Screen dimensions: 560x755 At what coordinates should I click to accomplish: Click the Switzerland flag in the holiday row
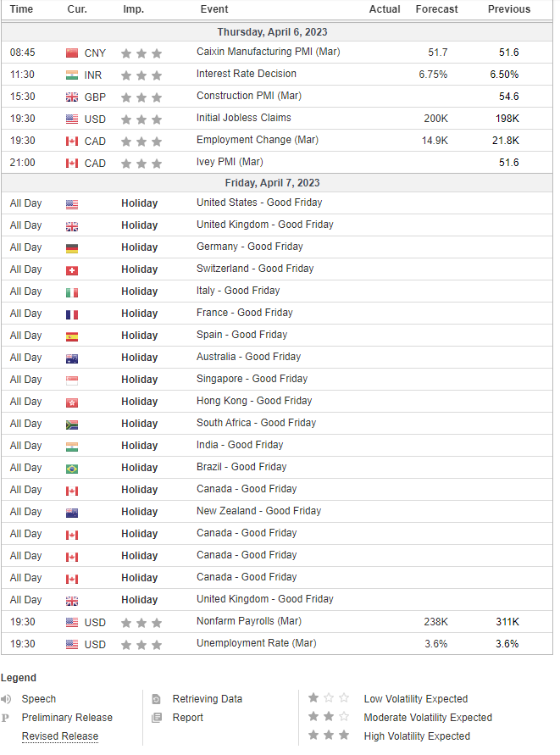click(72, 270)
